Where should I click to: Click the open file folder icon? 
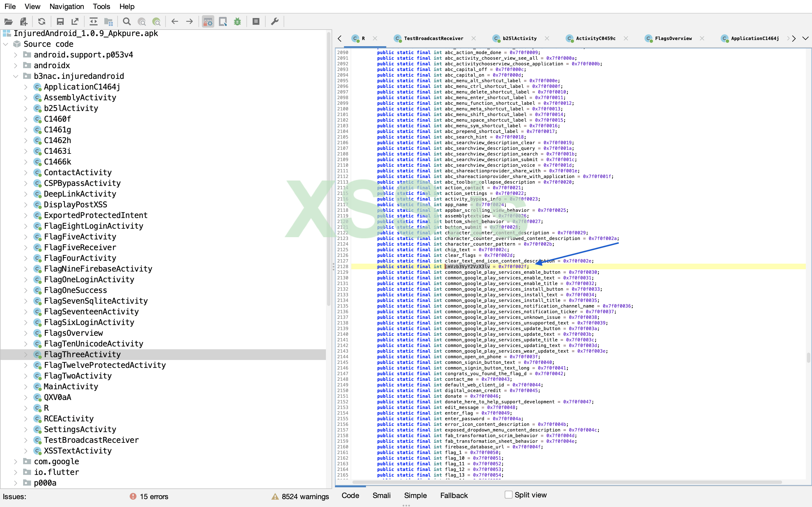click(8, 22)
